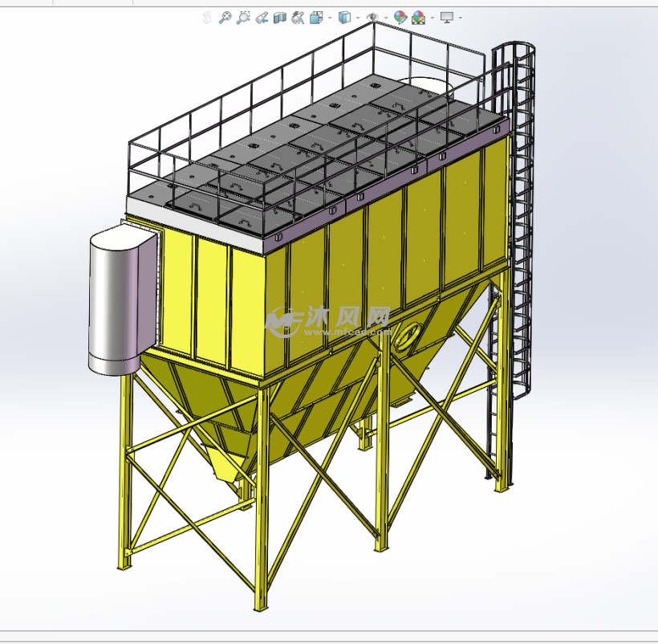
Task: Click the Display Style icon
Action: point(345,17)
